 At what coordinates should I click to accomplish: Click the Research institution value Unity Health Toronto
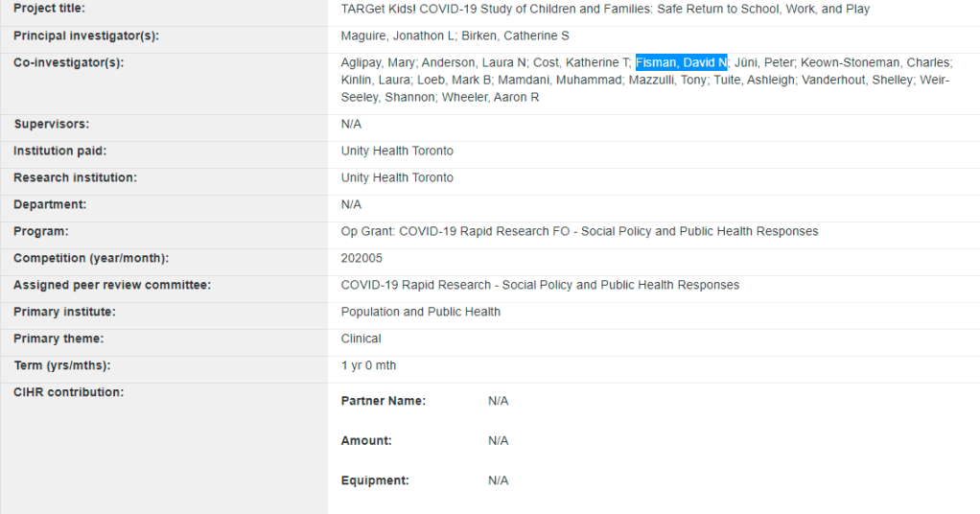tap(397, 177)
